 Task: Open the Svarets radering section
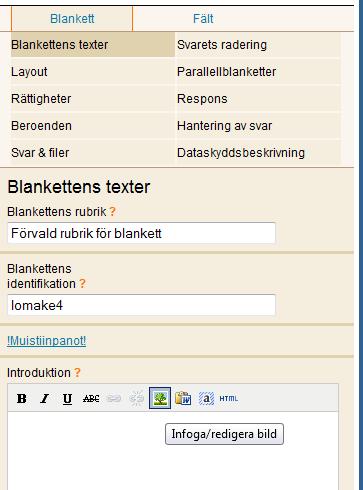[258, 45]
